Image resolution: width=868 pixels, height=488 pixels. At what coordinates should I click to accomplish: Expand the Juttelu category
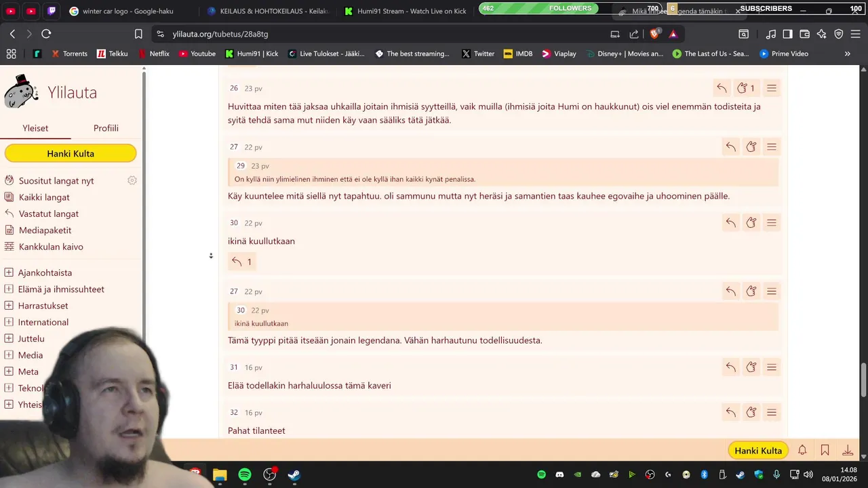pyautogui.click(x=9, y=338)
